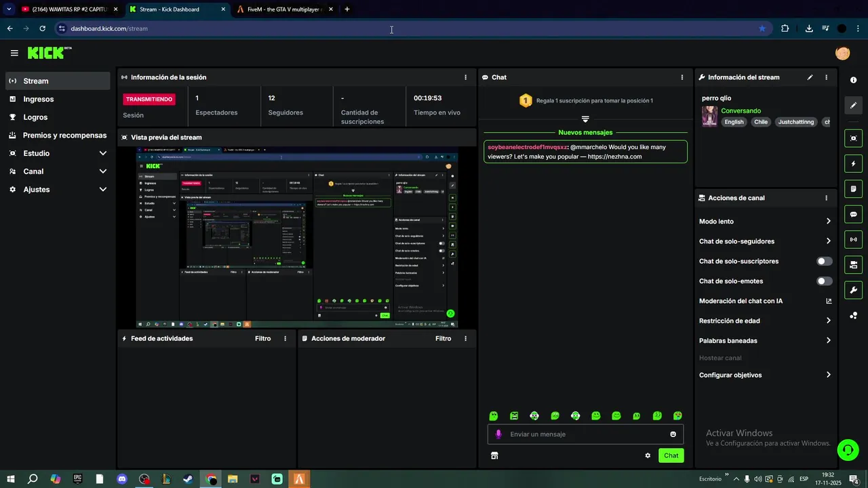Image resolution: width=868 pixels, height=488 pixels.
Task: Open the browser tab search dropdown
Action: point(9,9)
